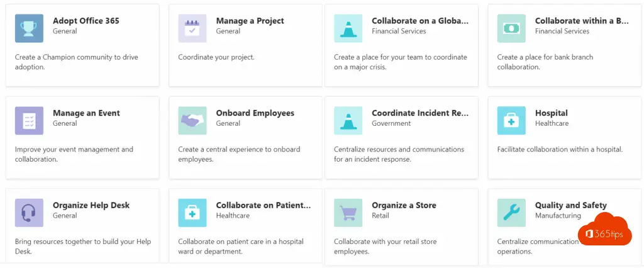This screenshot has height=268, width=644.
Task: Open the Adopt Office 365 template title
Action: click(86, 21)
